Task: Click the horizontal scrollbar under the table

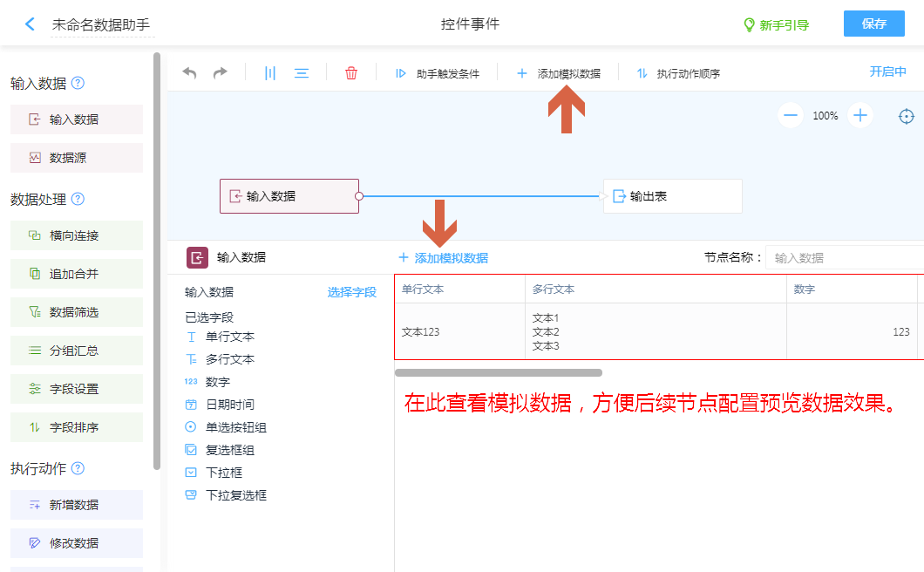Action: point(498,372)
